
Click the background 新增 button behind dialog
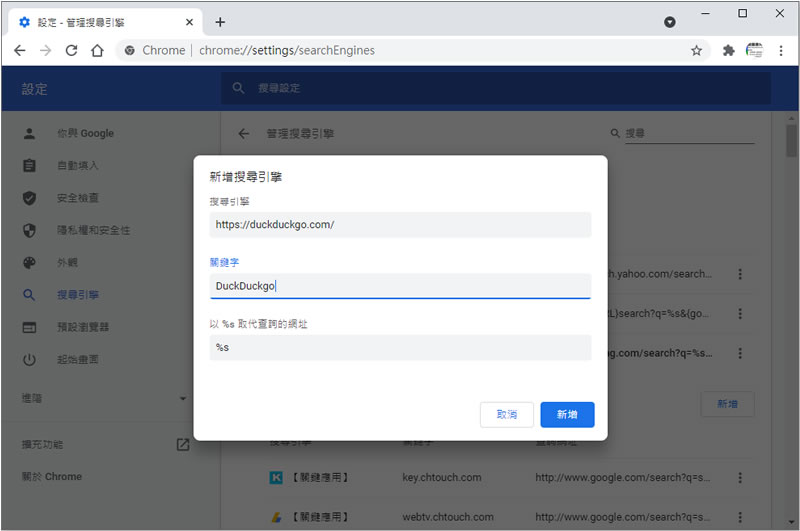(728, 404)
